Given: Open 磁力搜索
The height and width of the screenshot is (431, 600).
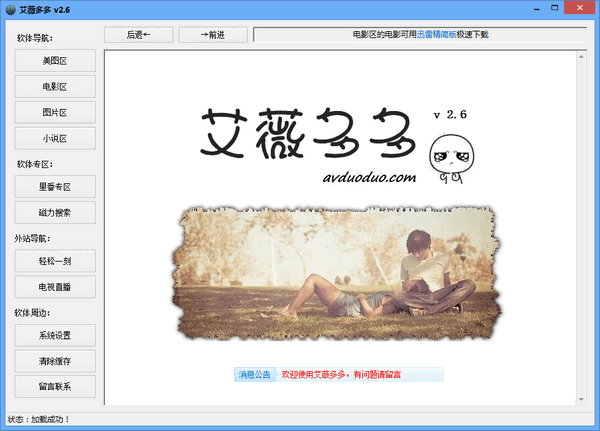Looking at the screenshot, I should [x=55, y=212].
